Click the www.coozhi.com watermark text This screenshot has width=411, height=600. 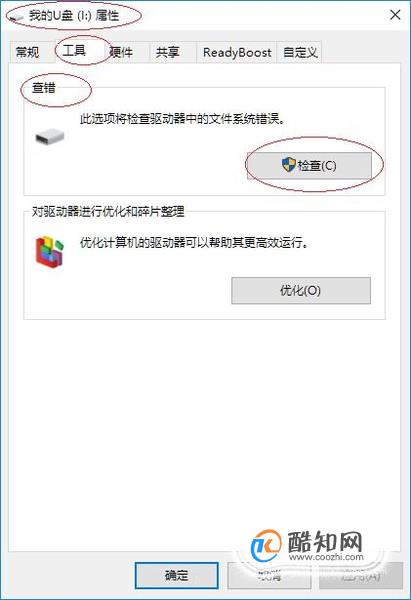pyautogui.click(x=326, y=557)
